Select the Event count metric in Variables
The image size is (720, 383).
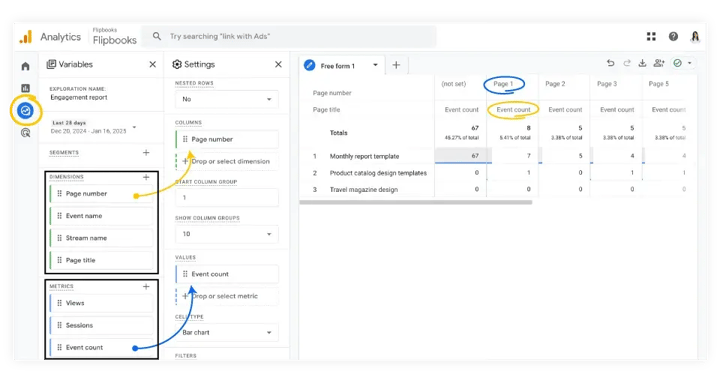click(x=101, y=348)
